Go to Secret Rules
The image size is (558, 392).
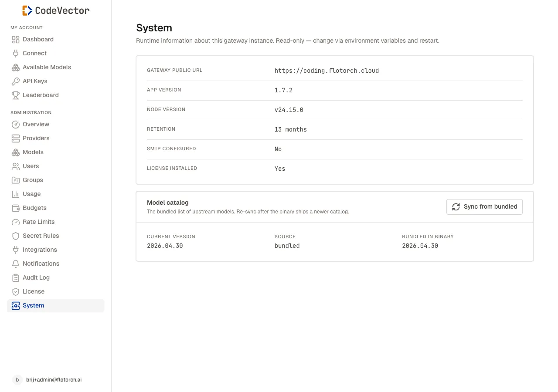coord(55,236)
